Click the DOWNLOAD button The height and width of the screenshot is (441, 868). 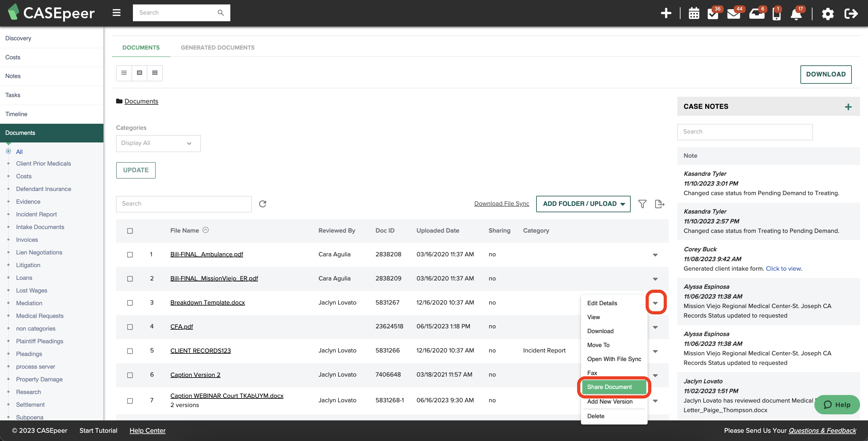click(x=826, y=74)
